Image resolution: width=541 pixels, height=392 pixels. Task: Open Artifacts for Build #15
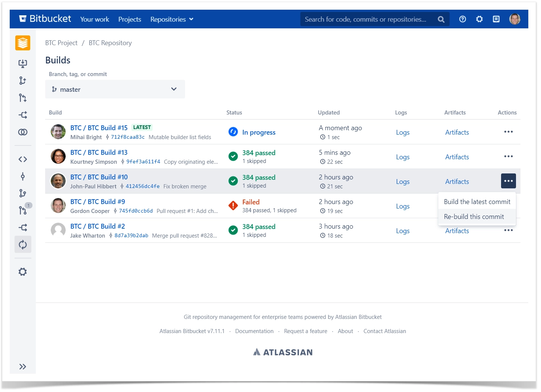pos(457,132)
